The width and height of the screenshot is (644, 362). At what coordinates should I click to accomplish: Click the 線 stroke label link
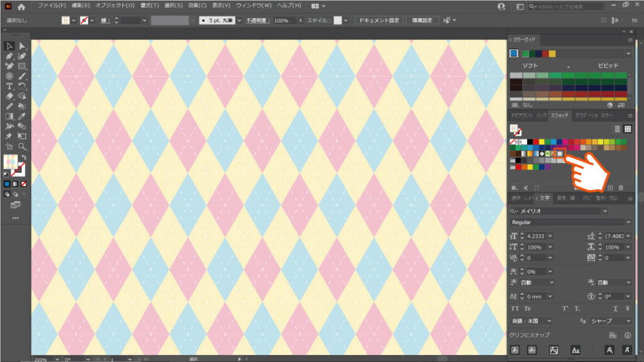point(105,20)
